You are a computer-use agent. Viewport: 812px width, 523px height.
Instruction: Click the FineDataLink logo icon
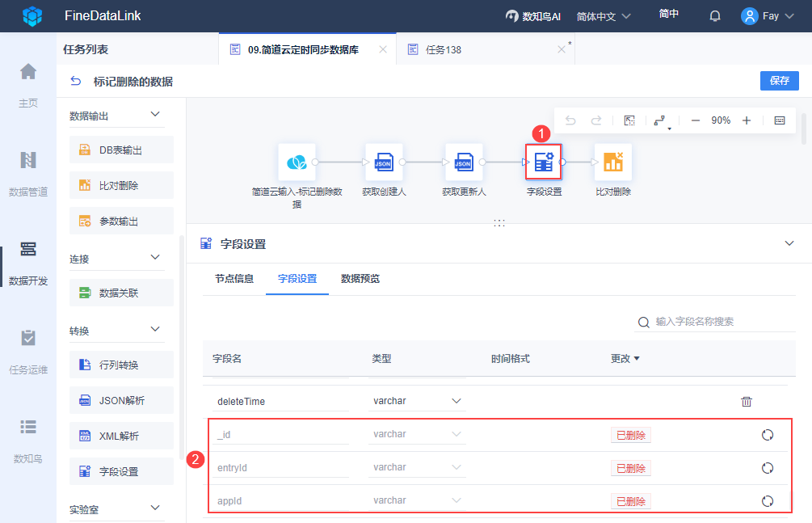[32, 16]
